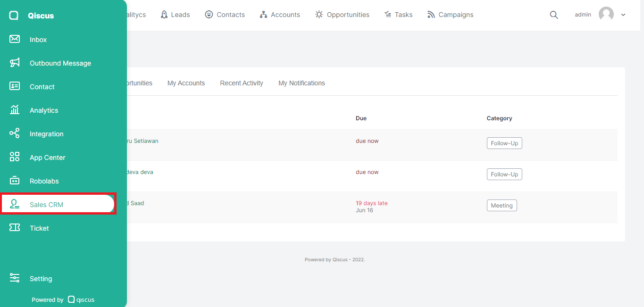Click the Analytics chart icon
Screen dimensions: 644x307
(15, 110)
